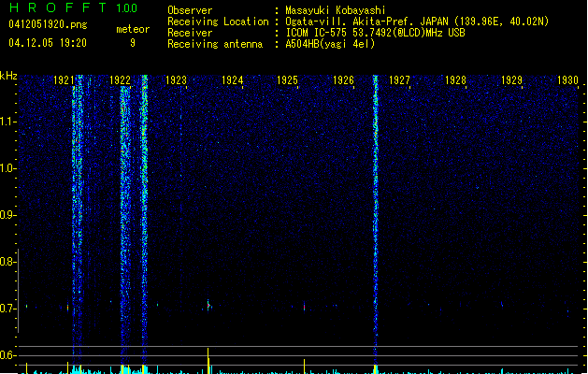This screenshot has height=374, width=588.
Task: Click the meteor echo streak just after 1921
Action: 78,220
